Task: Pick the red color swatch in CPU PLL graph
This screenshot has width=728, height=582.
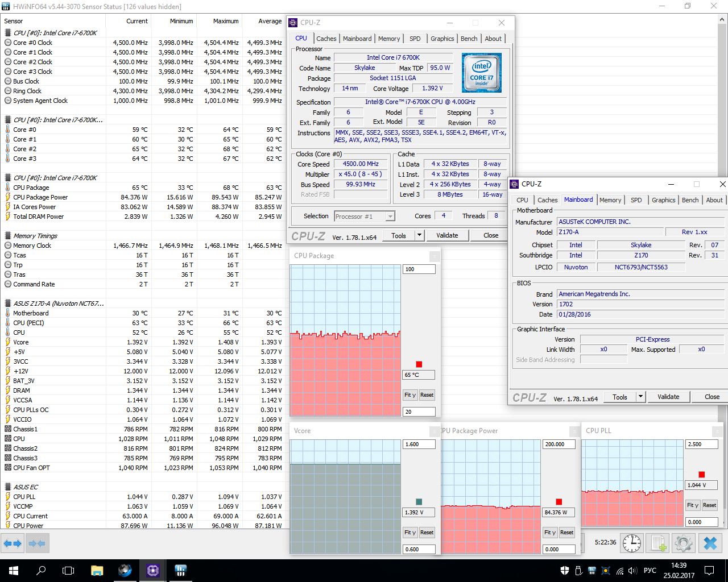Action: coord(702,475)
